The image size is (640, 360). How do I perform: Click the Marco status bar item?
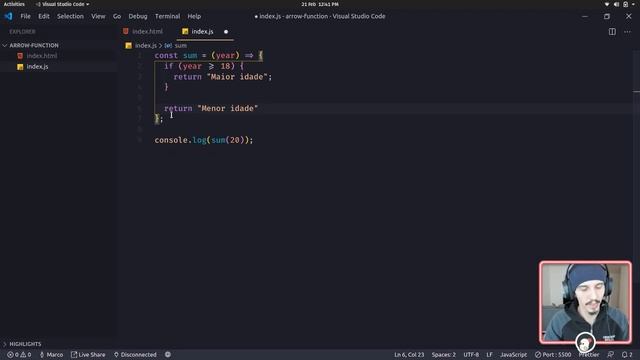[51, 355]
